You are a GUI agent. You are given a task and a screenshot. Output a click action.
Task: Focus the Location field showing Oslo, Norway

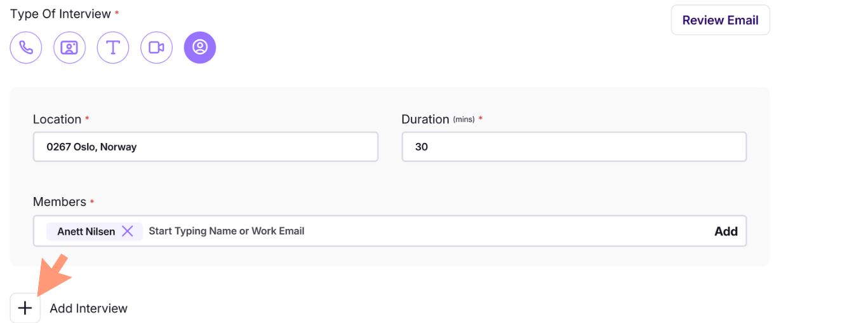point(206,147)
